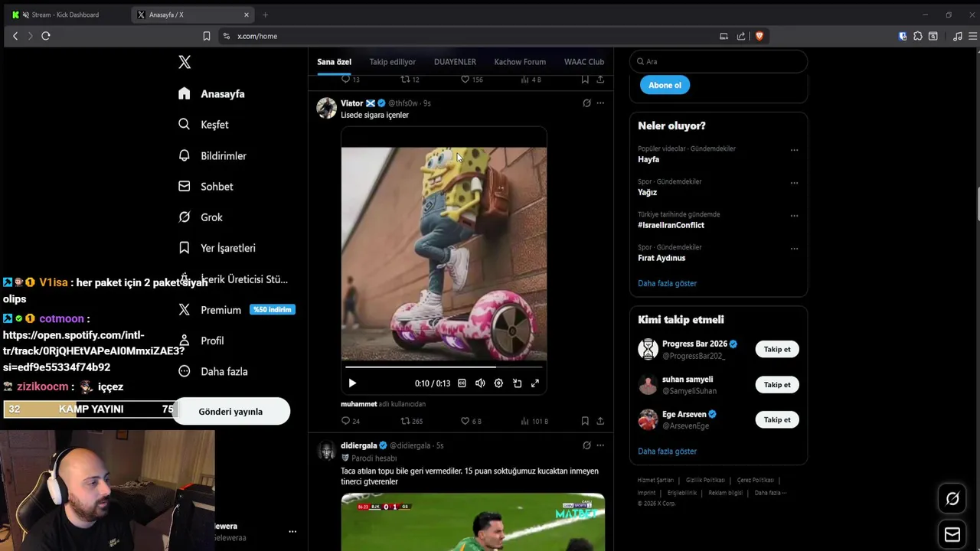
Task: Open Brave Shields lion icon
Action: (x=759, y=36)
